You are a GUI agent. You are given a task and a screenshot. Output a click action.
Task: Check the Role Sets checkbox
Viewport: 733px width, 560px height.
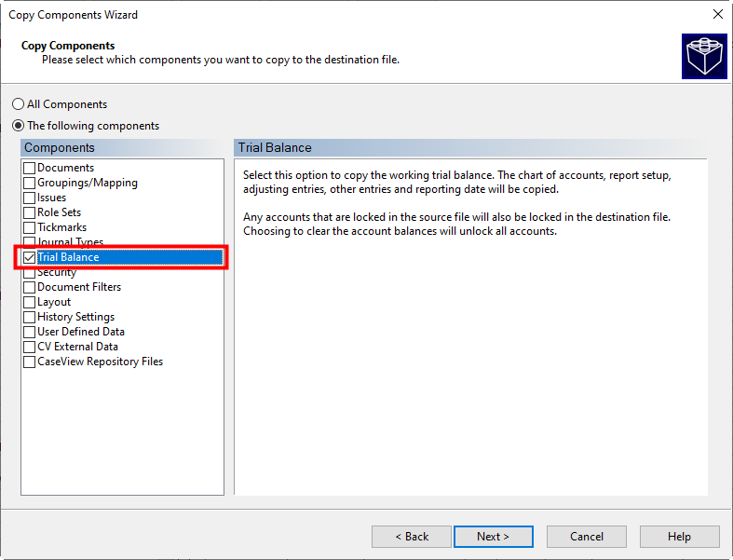(30, 212)
